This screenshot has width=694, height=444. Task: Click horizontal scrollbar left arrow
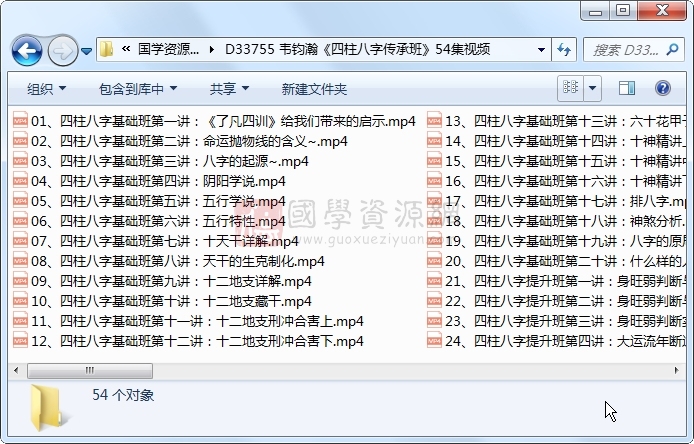16,371
